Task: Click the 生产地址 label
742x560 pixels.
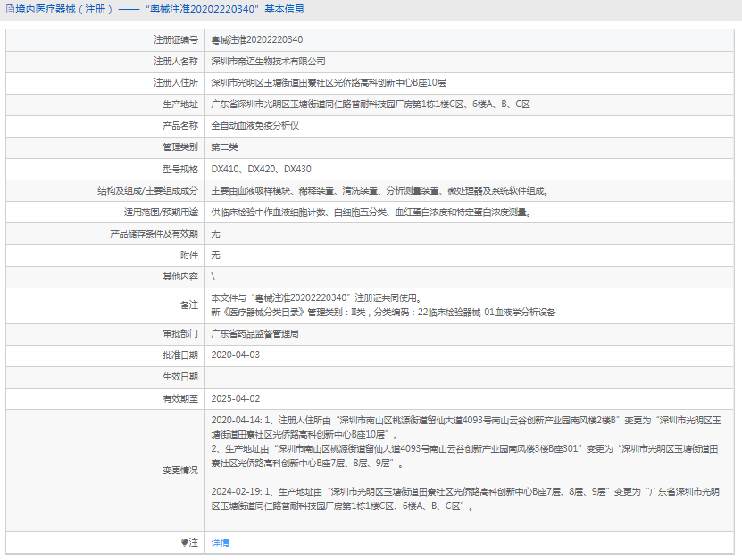Action: coord(180,104)
